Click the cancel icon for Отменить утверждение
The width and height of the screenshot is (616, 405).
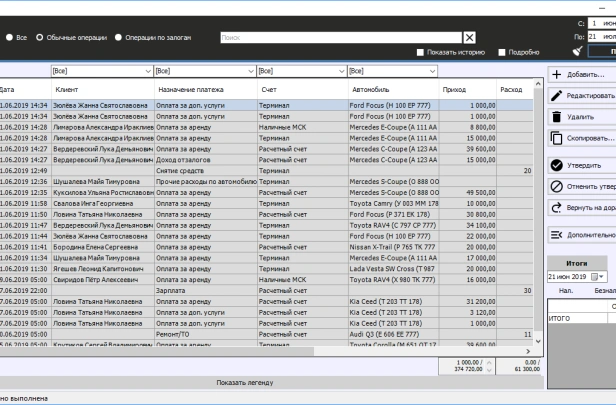[x=557, y=186]
